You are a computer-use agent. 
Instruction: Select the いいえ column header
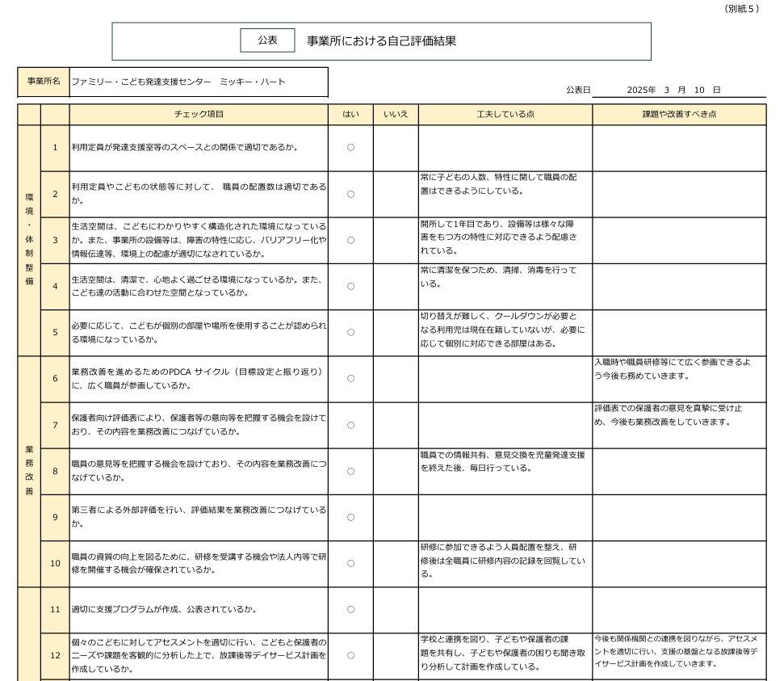click(x=396, y=115)
